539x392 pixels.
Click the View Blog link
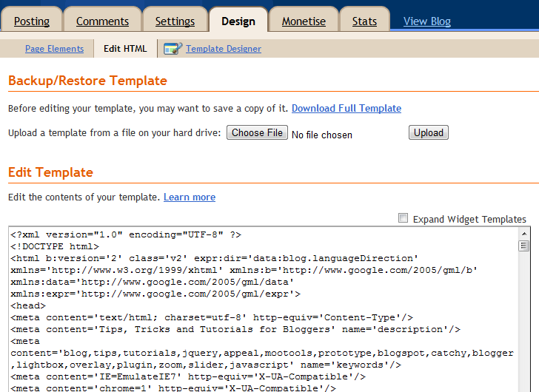point(427,21)
